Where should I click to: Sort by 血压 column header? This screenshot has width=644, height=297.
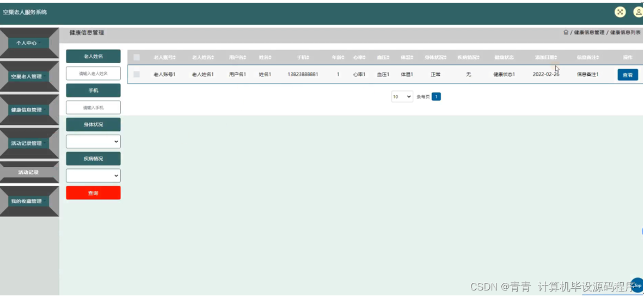coord(383,58)
